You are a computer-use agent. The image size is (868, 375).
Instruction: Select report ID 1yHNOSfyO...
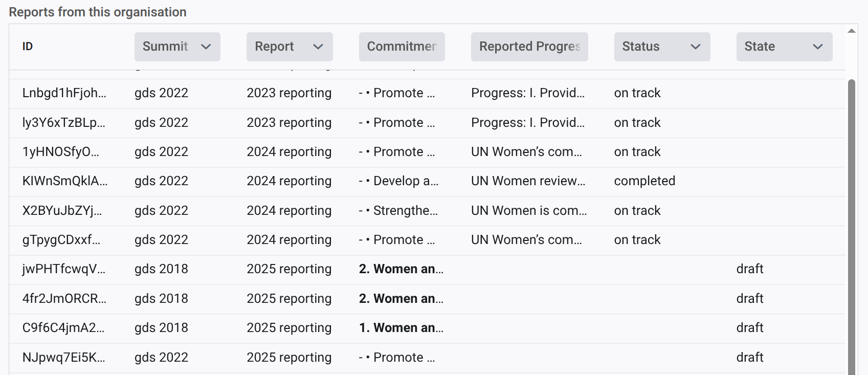click(x=61, y=152)
